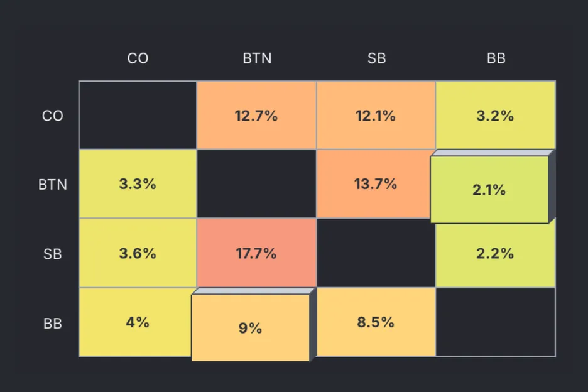Select the SB column header

coord(376,58)
